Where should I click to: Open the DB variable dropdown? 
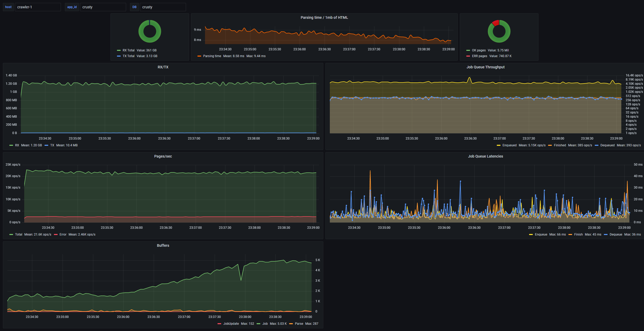[x=163, y=7]
